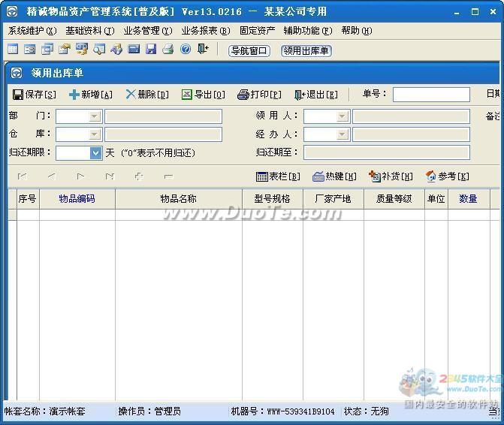Viewport: 504px width, 425px height.
Task: Expand the 归还期限 return period dropdown
Action: coord(95,152)
